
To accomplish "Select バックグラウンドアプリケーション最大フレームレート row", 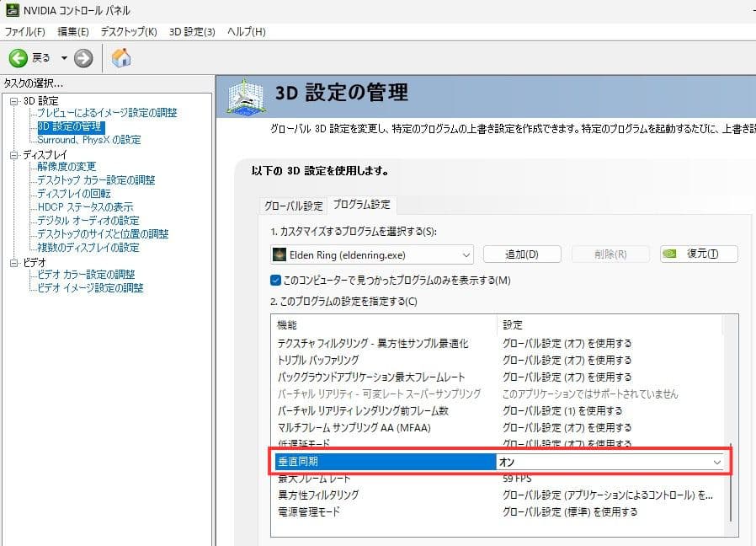I will [499, 377].
